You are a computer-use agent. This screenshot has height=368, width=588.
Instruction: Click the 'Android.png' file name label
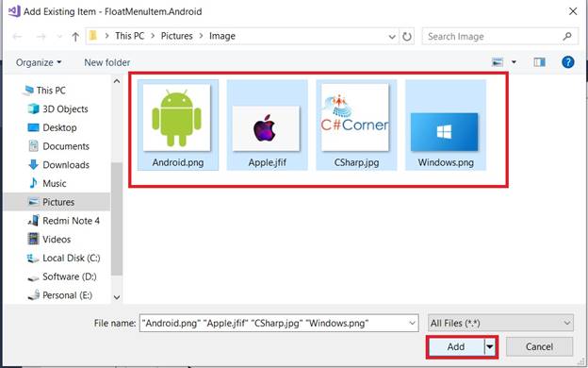[178, 162]
